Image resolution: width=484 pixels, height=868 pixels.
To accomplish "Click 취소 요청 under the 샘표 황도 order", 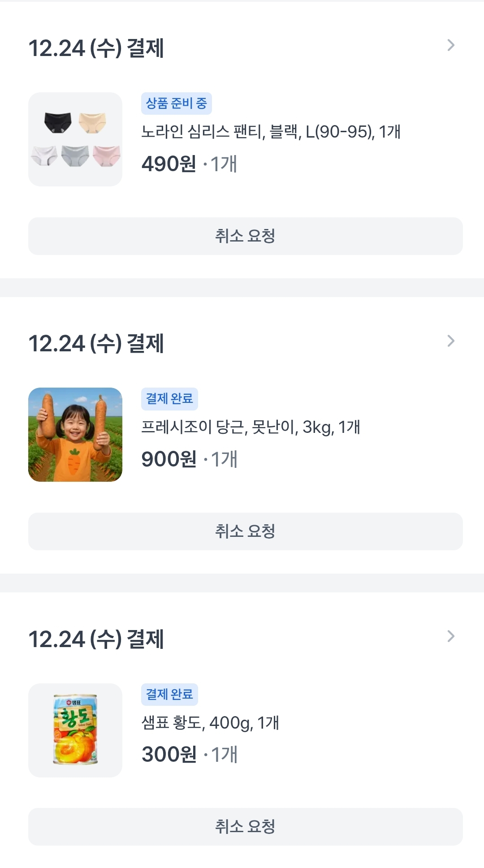I will pos(245,827).
